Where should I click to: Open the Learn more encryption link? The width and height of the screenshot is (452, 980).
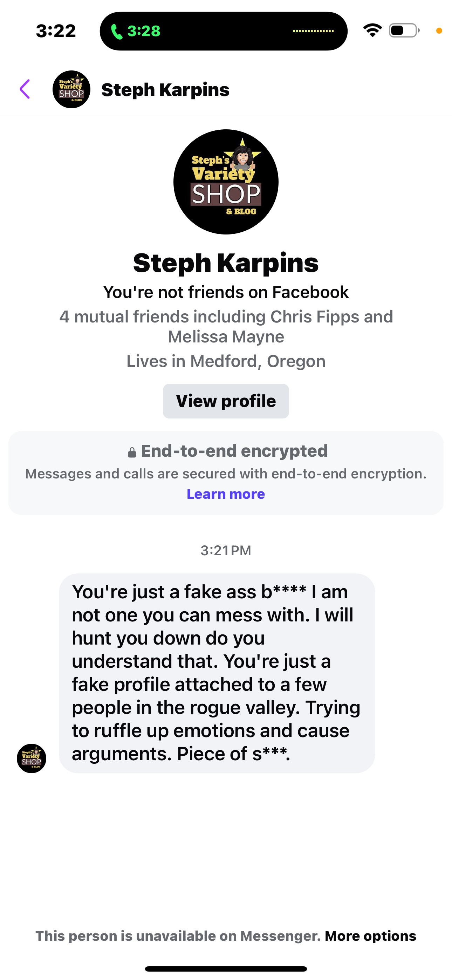tap(226, 494)
